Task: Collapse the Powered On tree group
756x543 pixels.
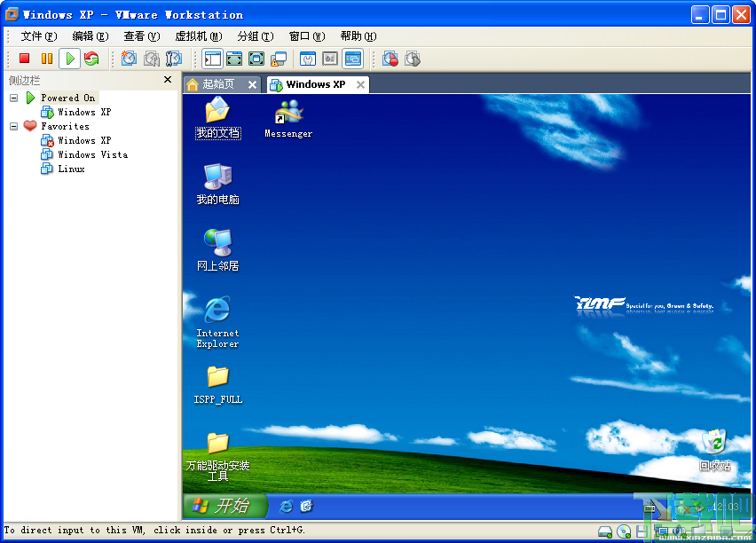Action: tap(14, 98)
